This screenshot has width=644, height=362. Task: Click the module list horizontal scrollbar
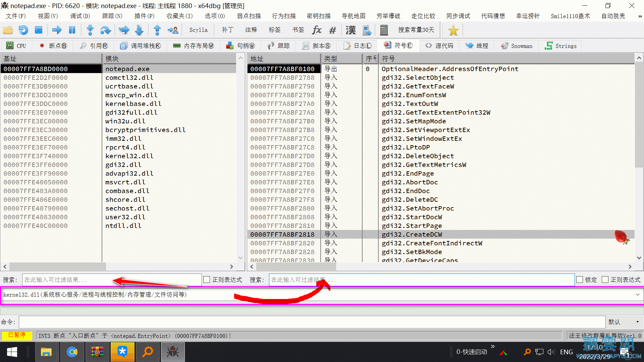click(x=58, y=266)
